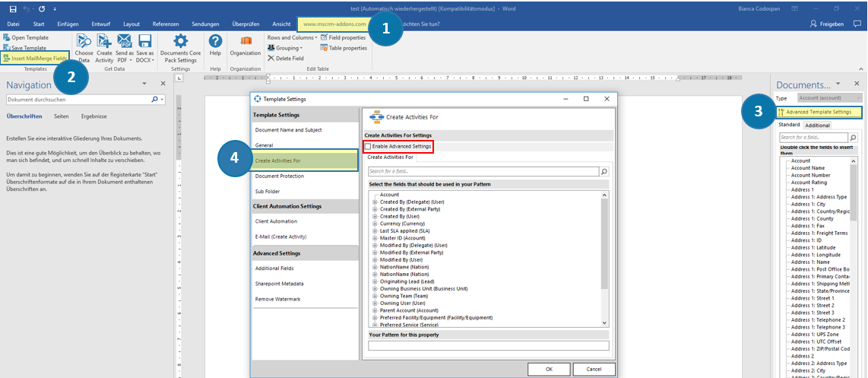Expand Master ID (Account) tree node
Image resolution: width=868 pixels, height=378 pixels.
[x=376, y=238]
